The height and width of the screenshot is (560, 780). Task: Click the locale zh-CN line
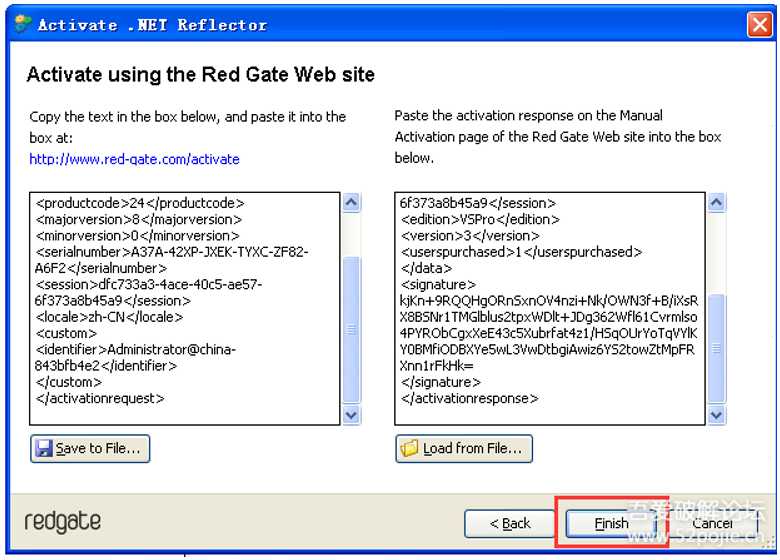point(109,317)
